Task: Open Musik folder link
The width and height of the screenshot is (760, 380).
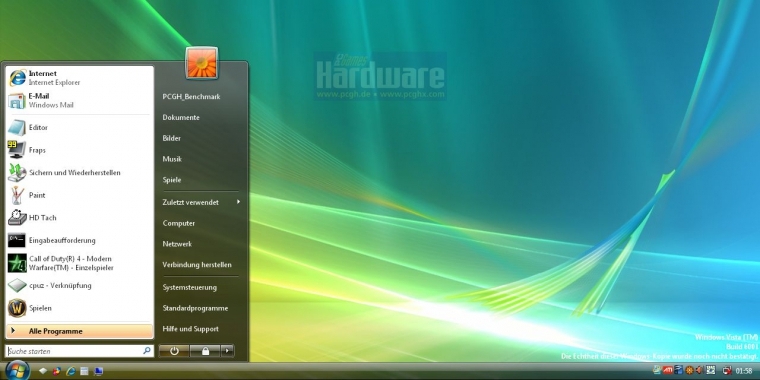Action: click(172, 159)
